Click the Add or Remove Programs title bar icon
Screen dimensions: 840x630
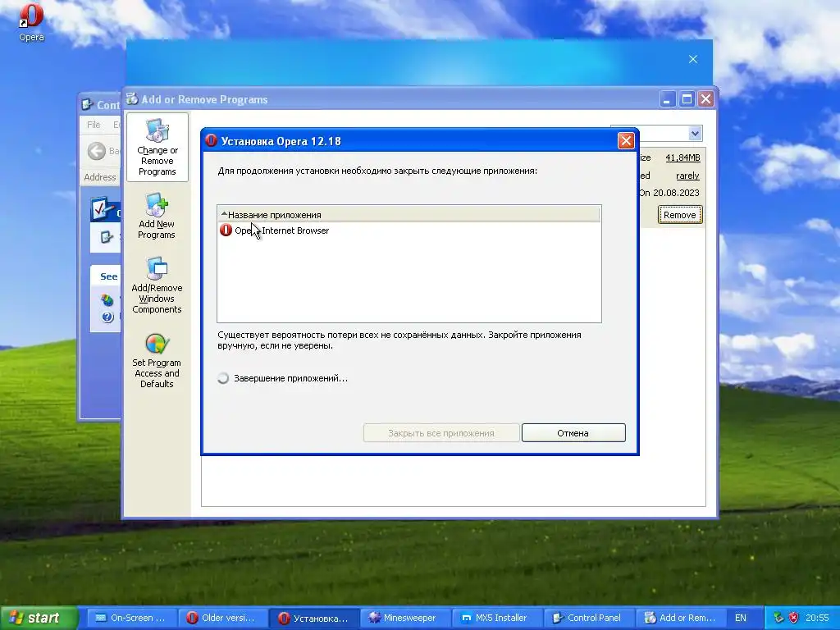pyautogui.click(x=132, y=98)
